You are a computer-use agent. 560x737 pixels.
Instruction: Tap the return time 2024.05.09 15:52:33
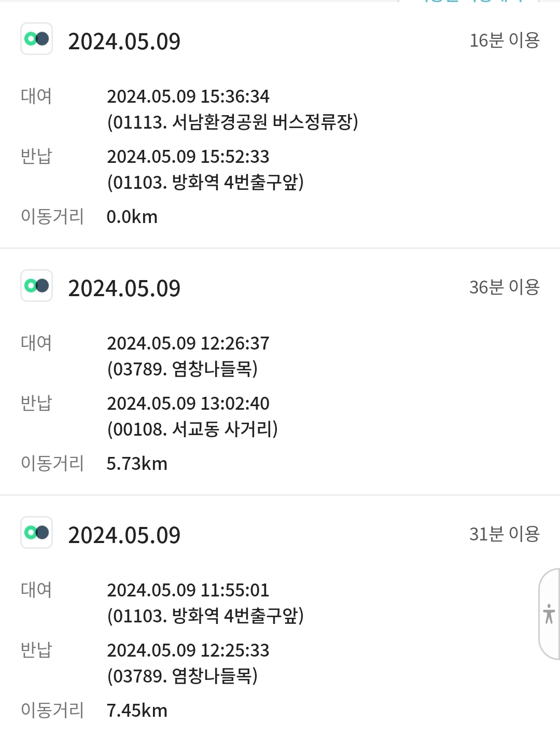tap(188, 157)
